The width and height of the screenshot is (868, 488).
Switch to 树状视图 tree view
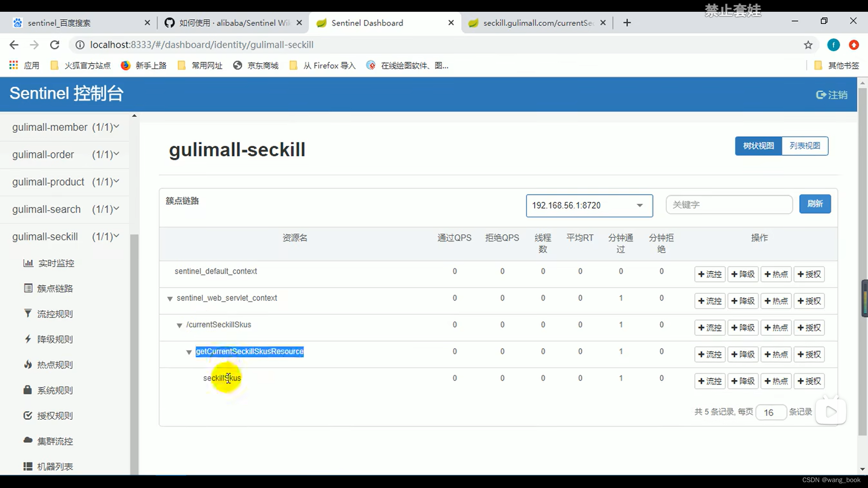(758, 146)
